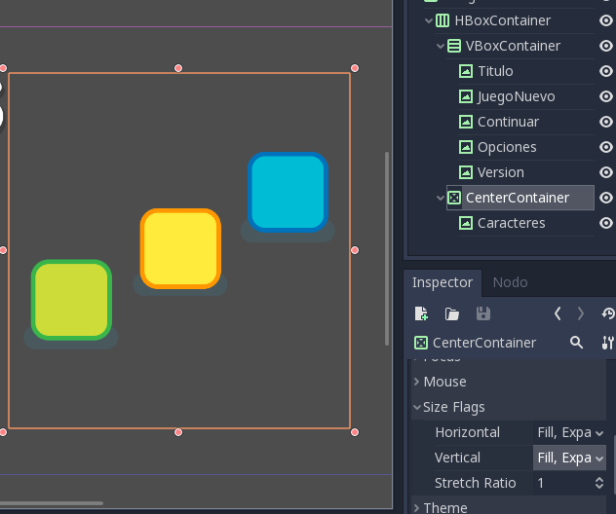Expand the Mouse property section
This screenshot has height=514, width=616.
pyautogui.click(x=417, y=382)
